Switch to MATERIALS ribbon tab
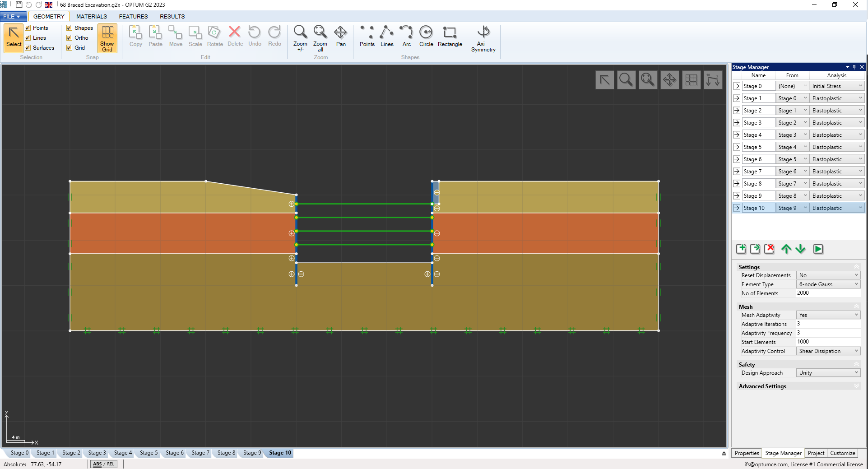868x469 pixels. [92, 17]
